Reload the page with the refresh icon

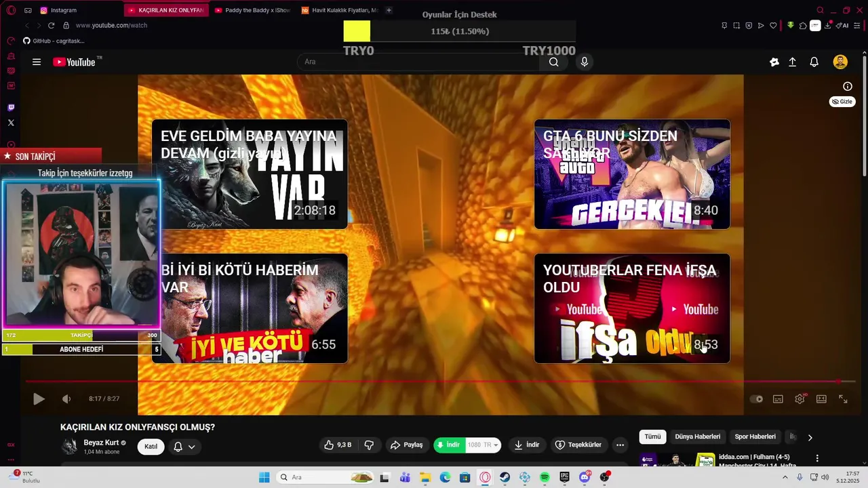[x=51, y=25]
